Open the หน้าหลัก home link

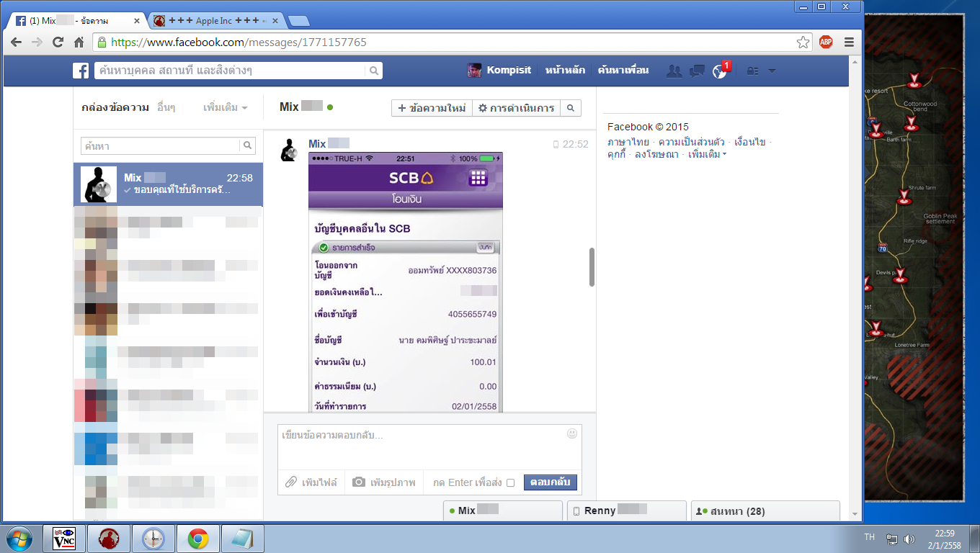pyautogui.click(x=564, y=71)
